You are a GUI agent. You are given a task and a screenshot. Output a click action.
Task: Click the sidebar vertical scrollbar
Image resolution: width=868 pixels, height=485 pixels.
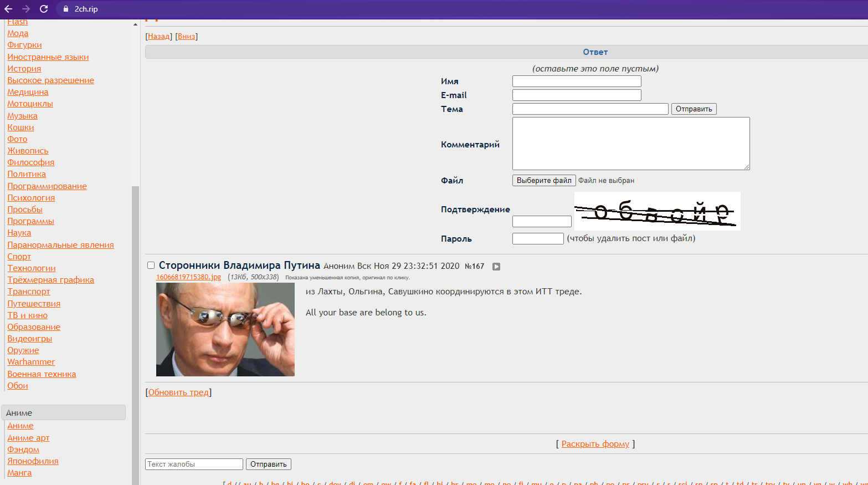point(135,333)
